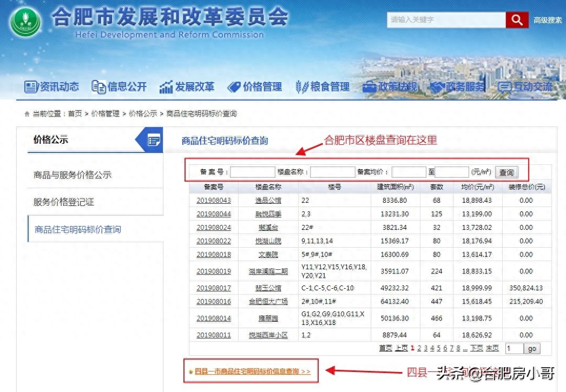Select 服务价格登记证 in sidebar
The height and width of the screenshot is (392, 566).
(x=63, y=202)
